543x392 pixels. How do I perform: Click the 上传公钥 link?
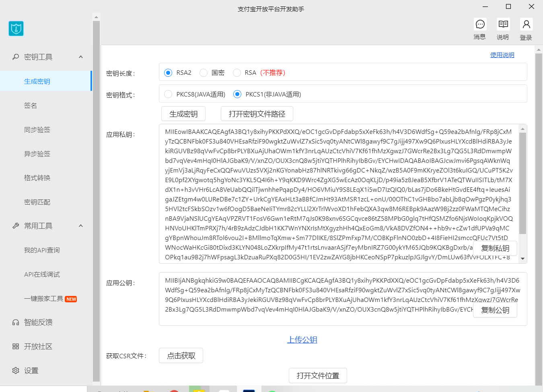tap(302, 340)
